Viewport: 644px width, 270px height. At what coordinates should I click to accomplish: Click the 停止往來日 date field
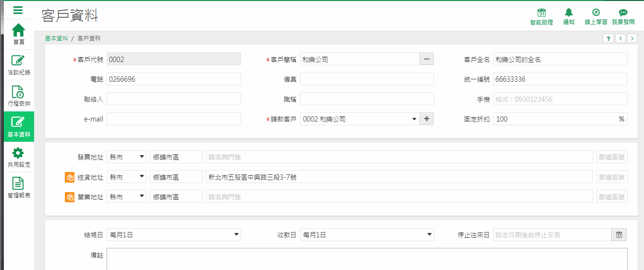pyautogui.click(x=552, y=235)
